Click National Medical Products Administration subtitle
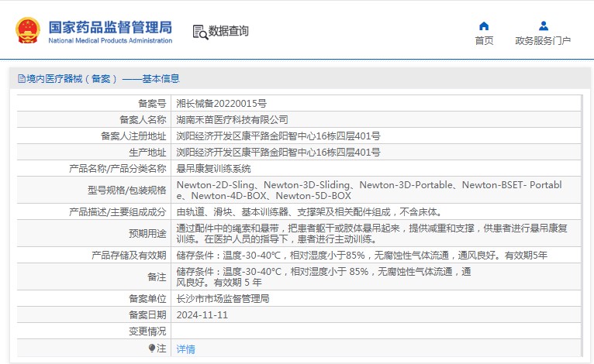This screenshot has width=594, height=364. click(110, 40)
